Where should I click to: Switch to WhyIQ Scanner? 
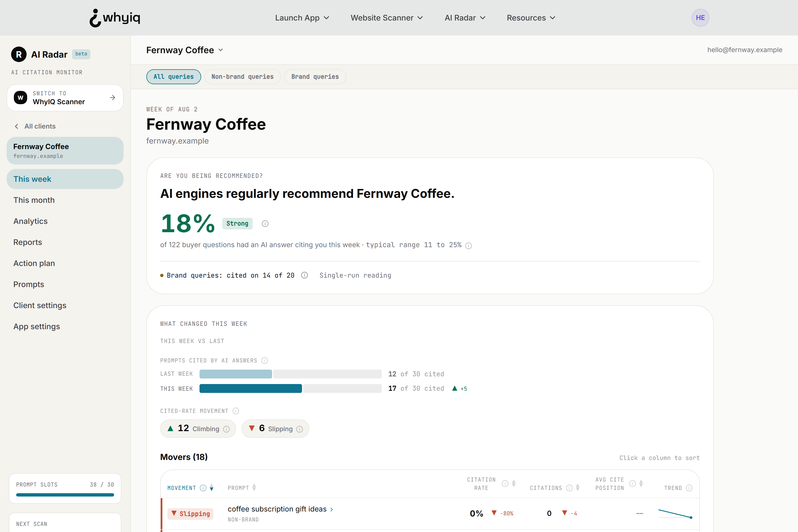(x=65, y=98)
